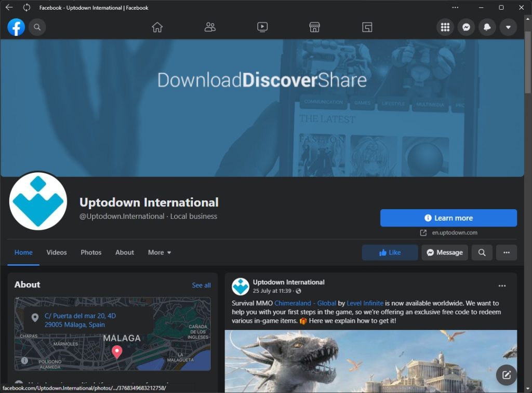Open the dragon post image
The width and height of the screenshot is (532, 393).
pyautogui.click(x=371, y=361)
